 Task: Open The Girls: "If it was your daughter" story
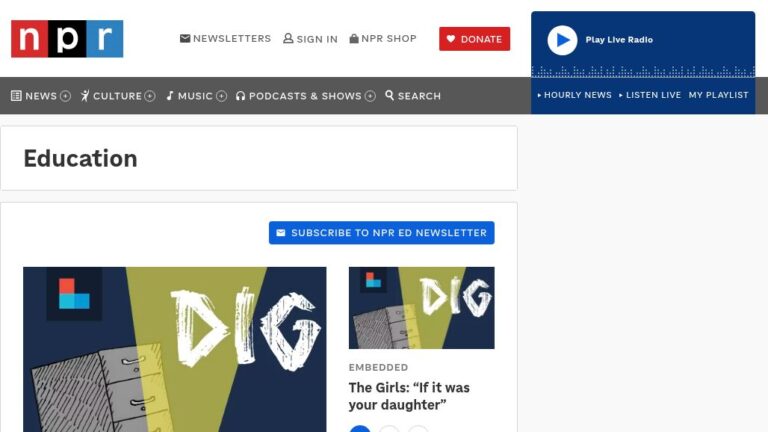[409, 396]
